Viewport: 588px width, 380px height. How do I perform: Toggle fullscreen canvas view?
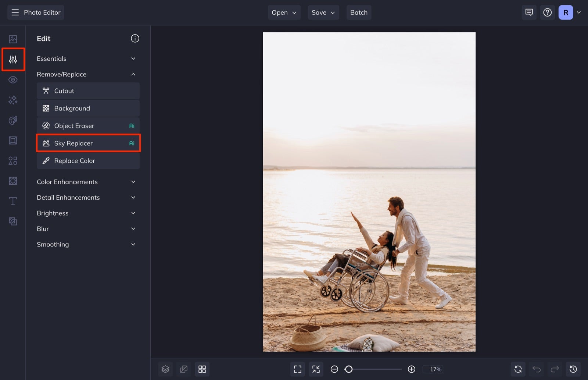pos(298,369)
